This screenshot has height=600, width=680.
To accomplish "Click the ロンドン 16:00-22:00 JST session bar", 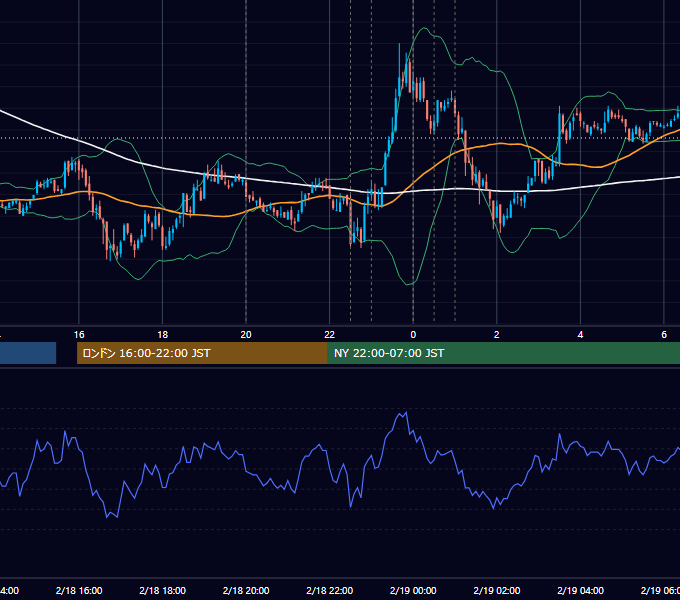I will coord(202,353).
